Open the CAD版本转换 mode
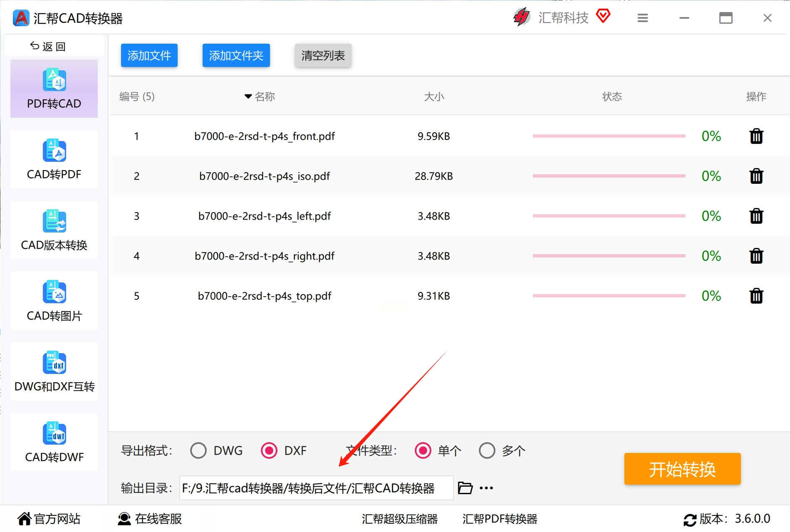The width and height of the screenshot is (790, 532). [x=54, y=230]
